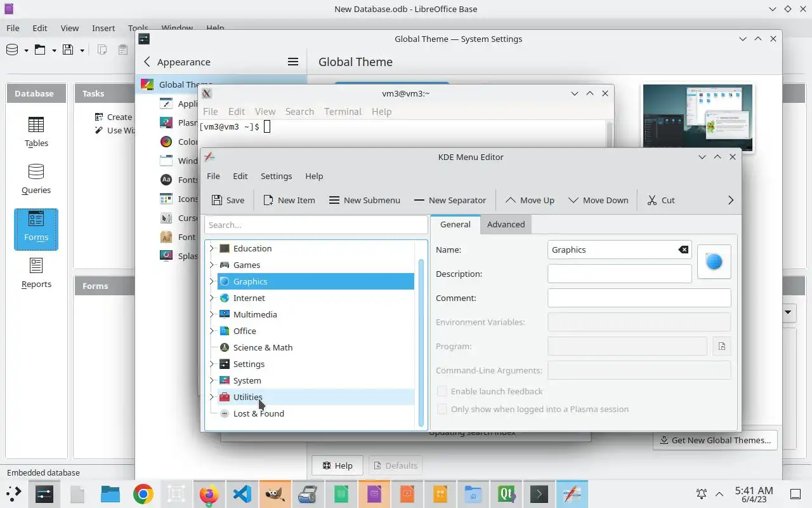Screen dimensions: 812x508
Task: Select the Multimedia tree row
Action: click(316, 314)
